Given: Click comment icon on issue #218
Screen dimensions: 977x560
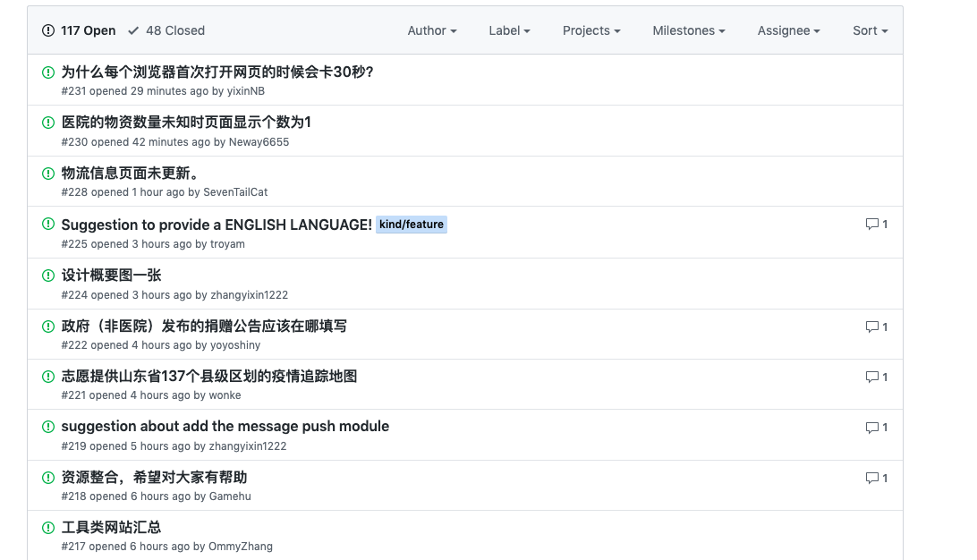Looking at the screenshot, I should 871,479.
